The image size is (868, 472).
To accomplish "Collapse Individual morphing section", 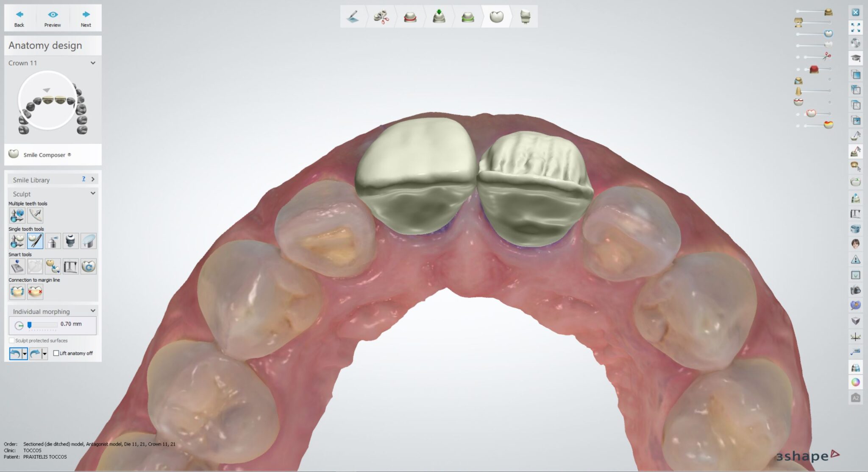I will pos(93,311).
